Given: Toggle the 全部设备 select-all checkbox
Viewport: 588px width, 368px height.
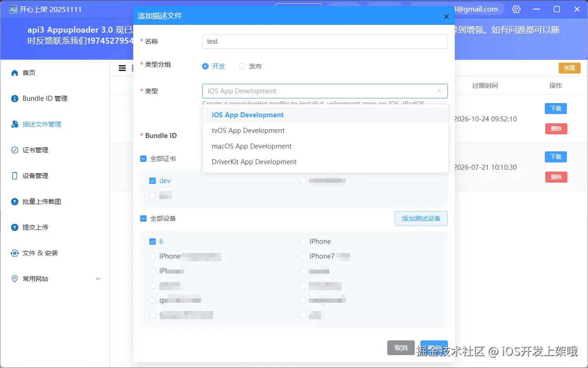Looking at the screenshot, I should click(x=143, y=218).
